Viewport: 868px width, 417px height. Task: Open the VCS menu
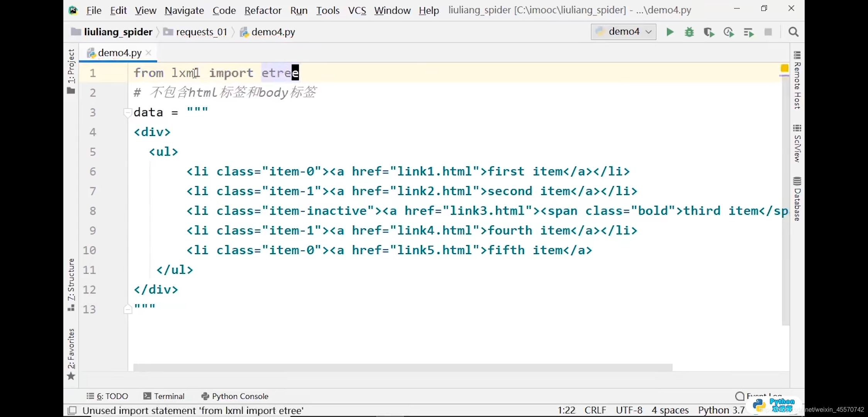(357, 10)
